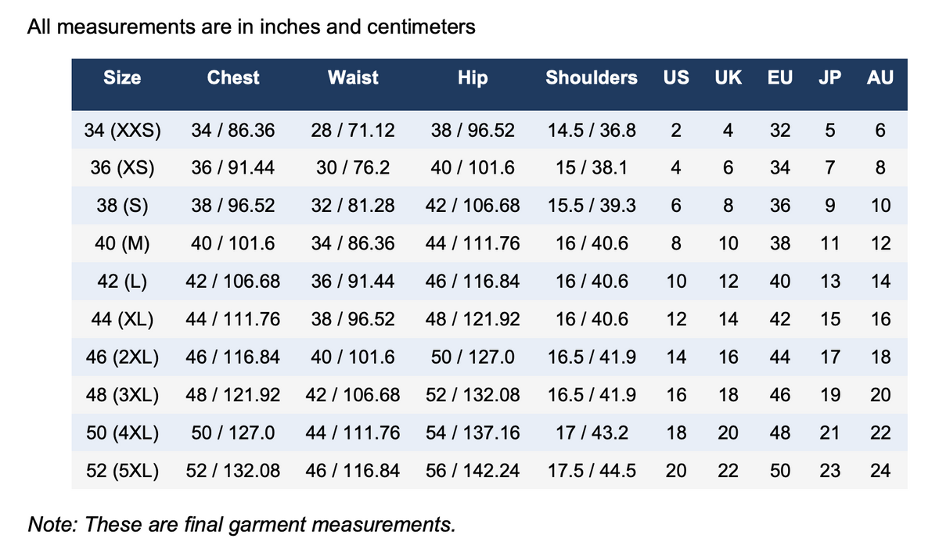Click the UK column header

click(729, 77)
